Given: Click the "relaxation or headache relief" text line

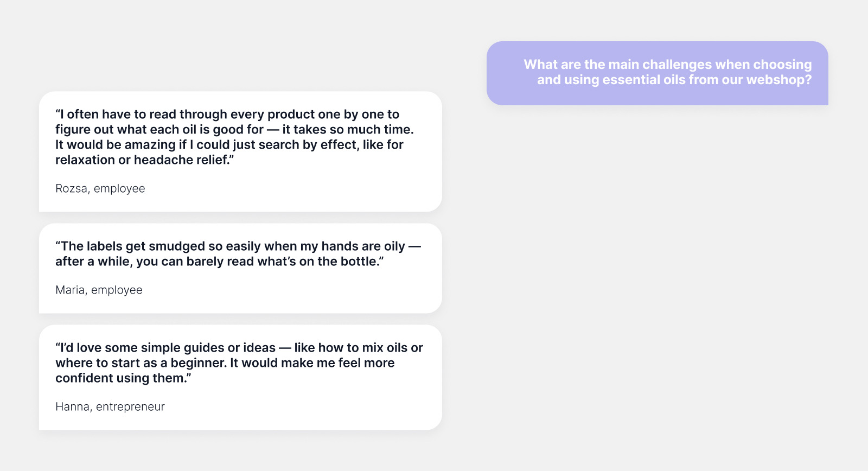Looking at the screenshot, I should (144, 160).
